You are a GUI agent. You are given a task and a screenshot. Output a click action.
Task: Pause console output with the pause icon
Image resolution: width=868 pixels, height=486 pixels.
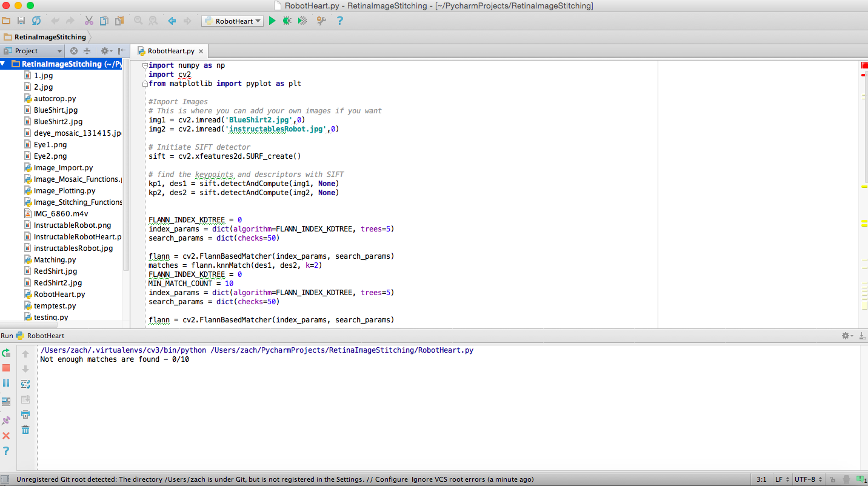pyautogui.click(x=6, y=383)
